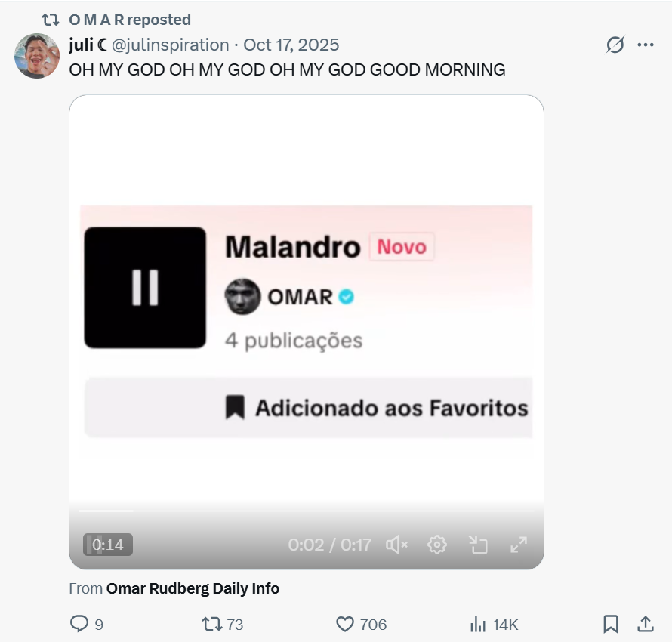Open video settings gear
Image resolution: width=672 pixels, height=642 pixels.
point(436,545)
